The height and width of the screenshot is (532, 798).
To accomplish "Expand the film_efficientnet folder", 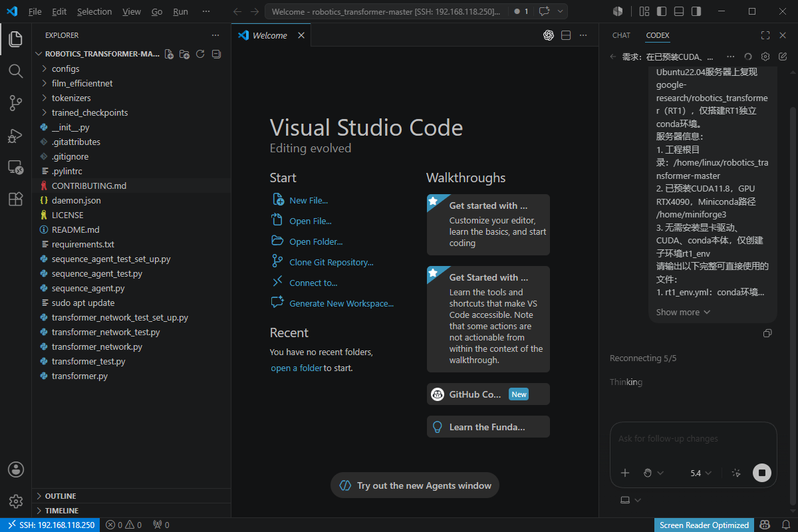I will (x=132, y=83).
